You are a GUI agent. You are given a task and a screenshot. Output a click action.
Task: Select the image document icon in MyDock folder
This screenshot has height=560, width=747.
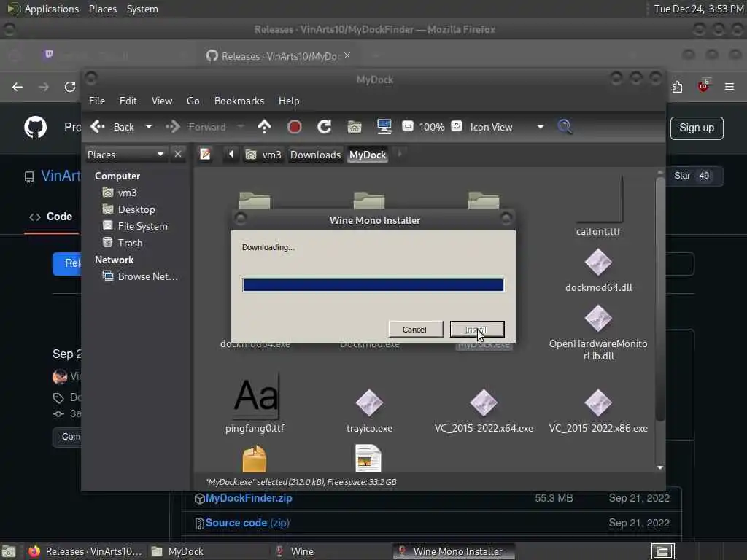pos(368,458)
